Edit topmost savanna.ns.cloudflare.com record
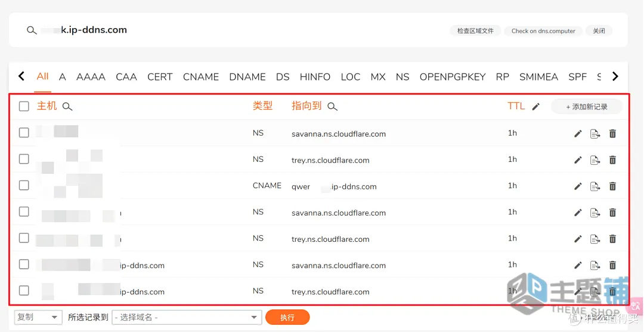 pos(578,134)
